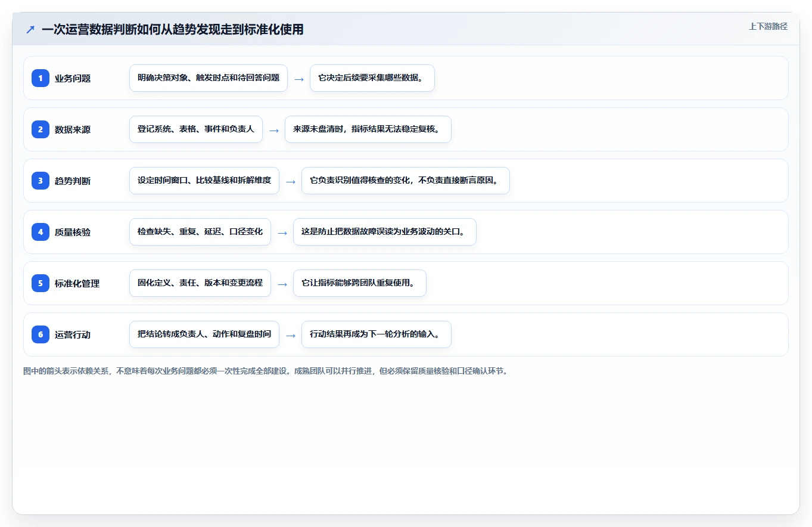This screenshot has width=812, height=527.
Task: Click box 固化定义、责任、版本和变更流程
Action: (200, 283)
